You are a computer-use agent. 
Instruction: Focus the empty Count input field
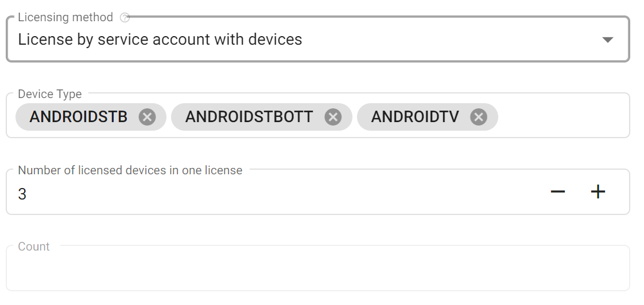(318, 268)
